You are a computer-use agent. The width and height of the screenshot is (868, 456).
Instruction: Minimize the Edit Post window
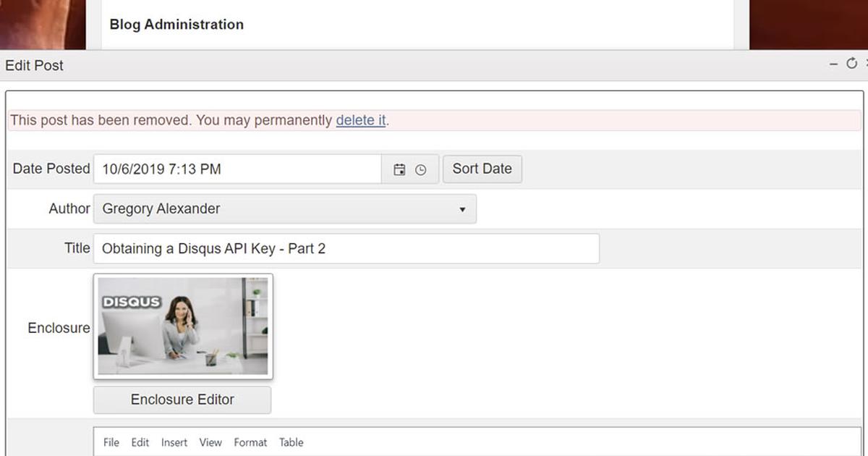pos(833,64)
